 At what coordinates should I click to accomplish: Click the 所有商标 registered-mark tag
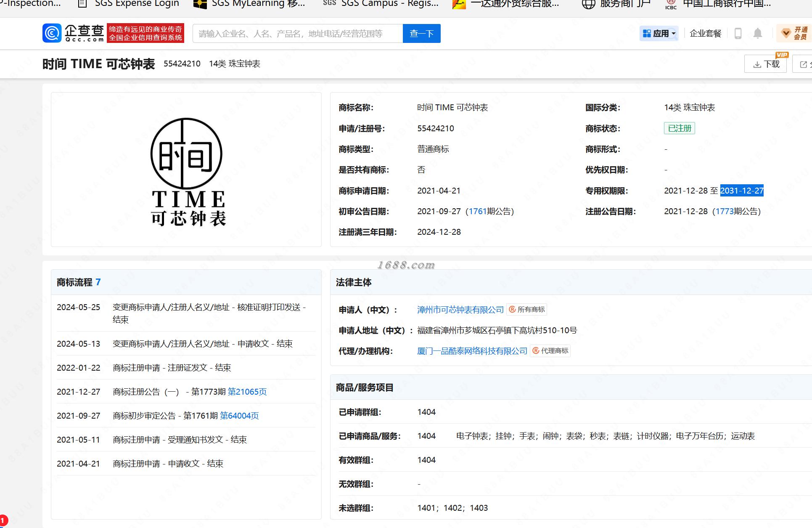tap(527, 310)
